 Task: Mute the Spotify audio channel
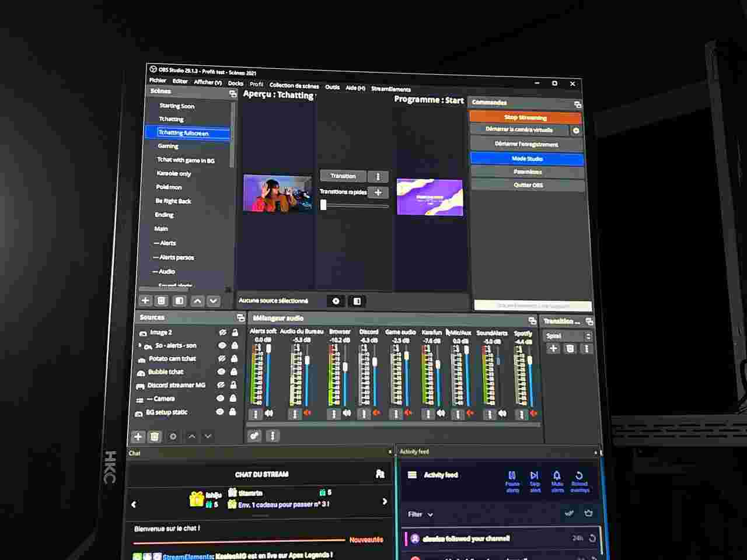[533, 414]
